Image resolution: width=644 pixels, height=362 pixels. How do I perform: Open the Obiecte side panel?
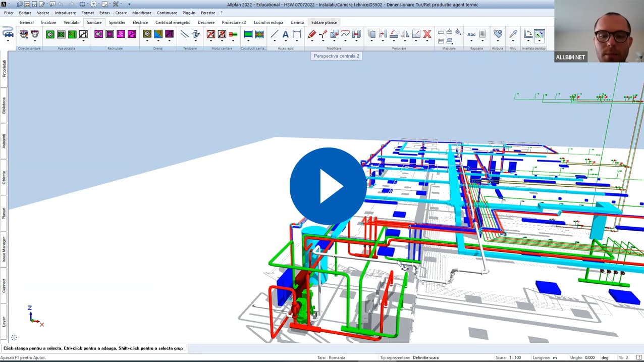pos(4,177)
